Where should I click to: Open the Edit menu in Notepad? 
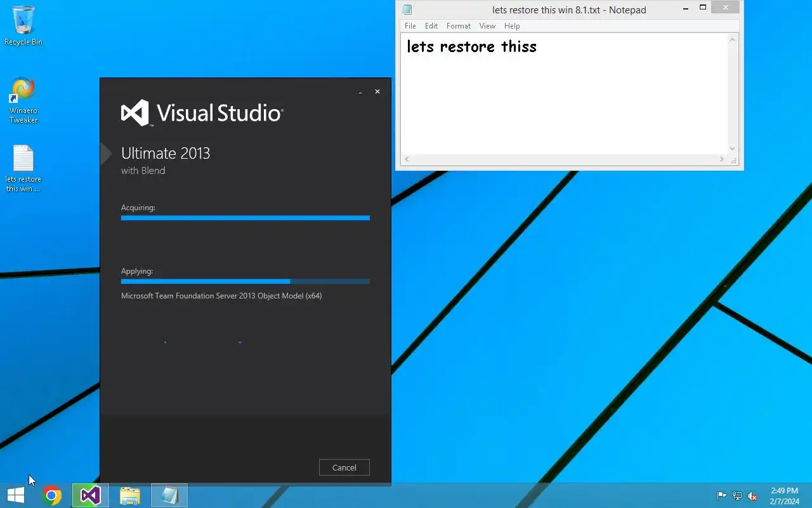pyautogui.click(x=431, y=26)
